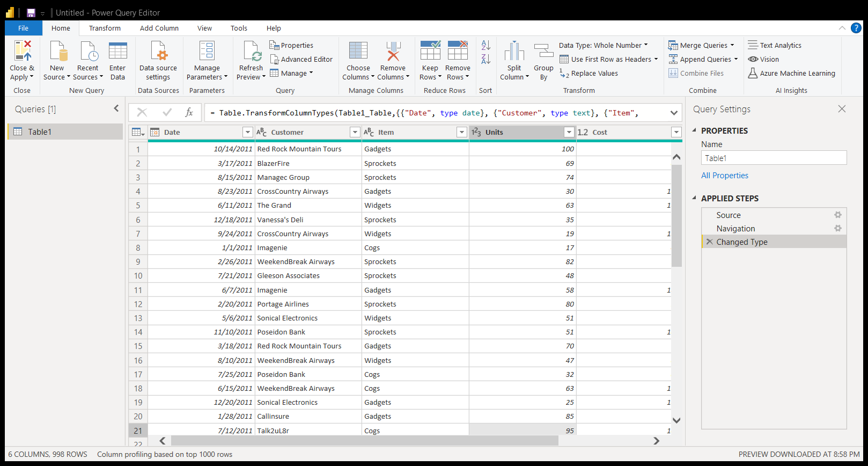Screen dimensions: 868x466
Task: Click the Remove Columns icon
Action: (x=393, y=50)
